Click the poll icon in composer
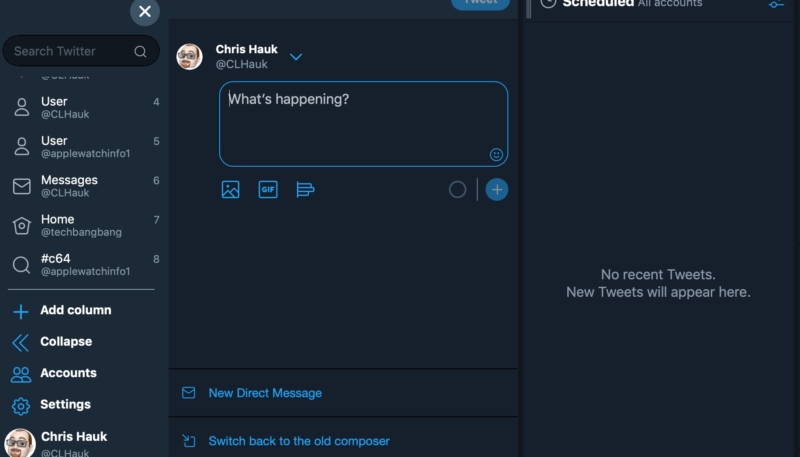The image size is (800, 457). tap(306, 189)
